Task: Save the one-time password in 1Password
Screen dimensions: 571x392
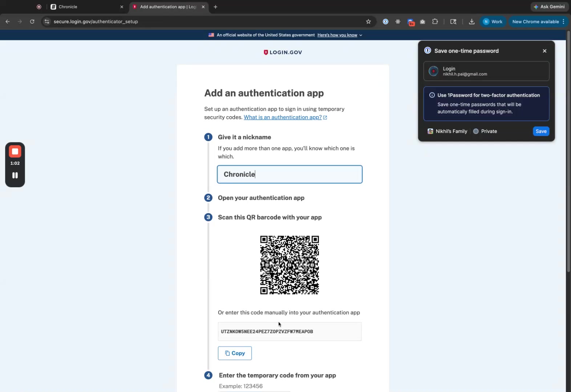Action: 541,131
